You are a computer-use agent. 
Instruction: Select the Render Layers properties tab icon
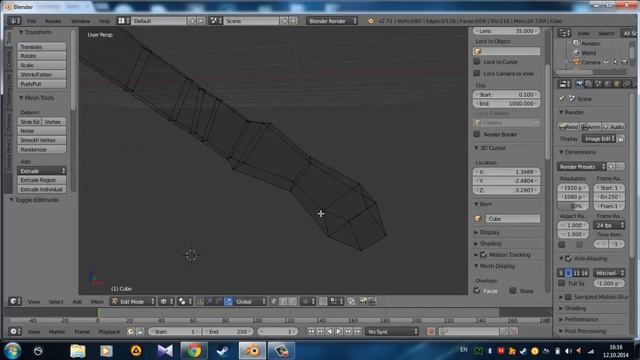point(589,84)
